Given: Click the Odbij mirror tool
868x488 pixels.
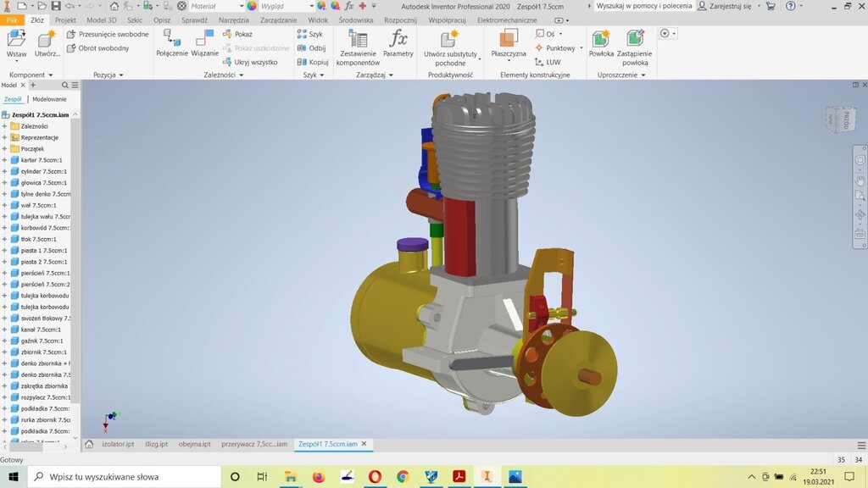Looking at the screenshot, I should tap(310, 48).
